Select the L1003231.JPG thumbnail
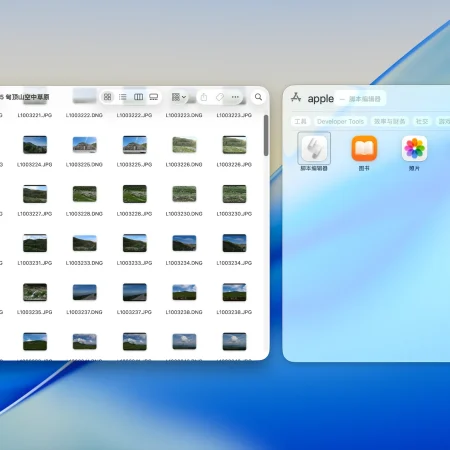 (x=35, y=243)
